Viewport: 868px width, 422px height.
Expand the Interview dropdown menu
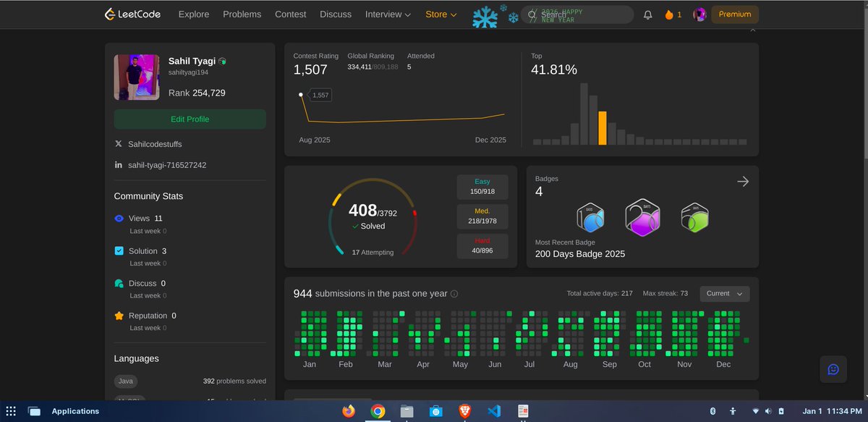pyautogui.click(x=388, y=14)
